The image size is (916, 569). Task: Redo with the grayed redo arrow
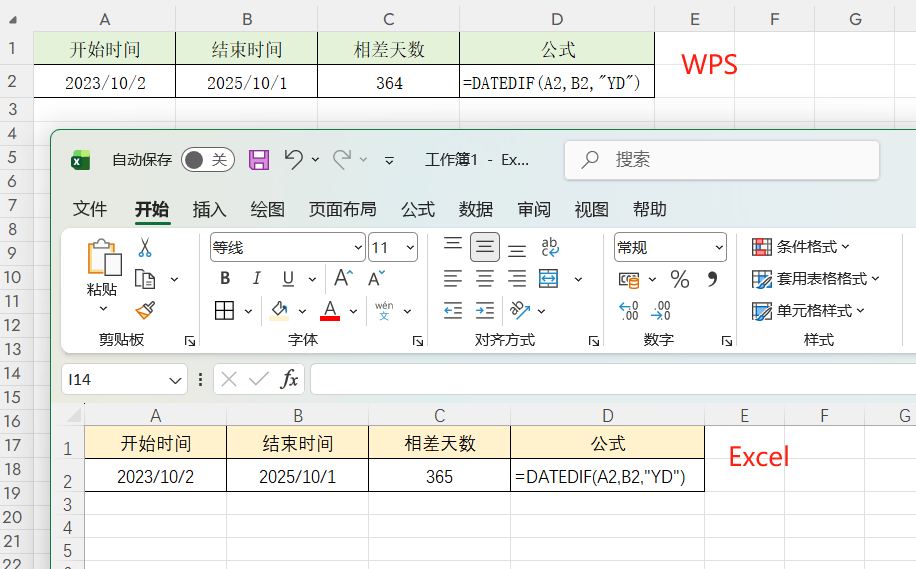pyautogui.click(x=342, y=159)
